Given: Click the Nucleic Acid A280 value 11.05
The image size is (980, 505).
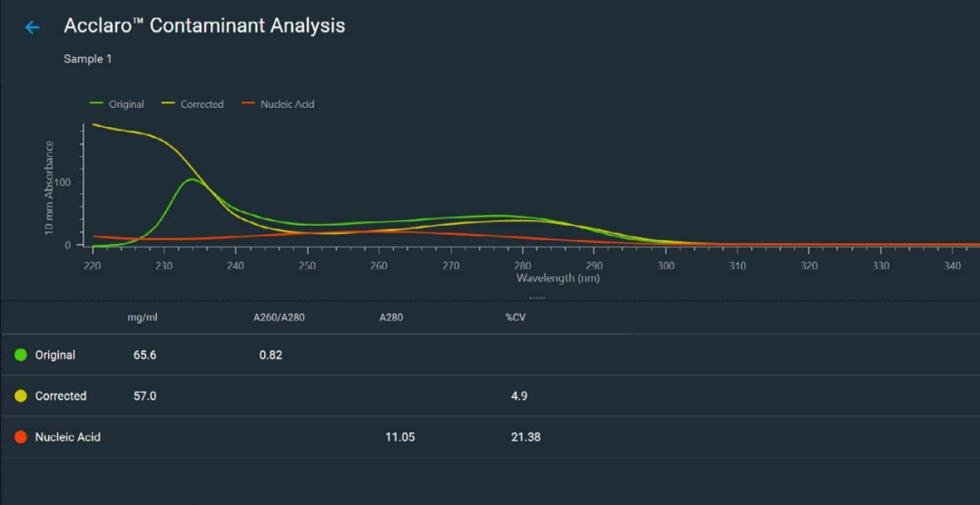Looking at the screenshot, I should (x=400, y=437).
